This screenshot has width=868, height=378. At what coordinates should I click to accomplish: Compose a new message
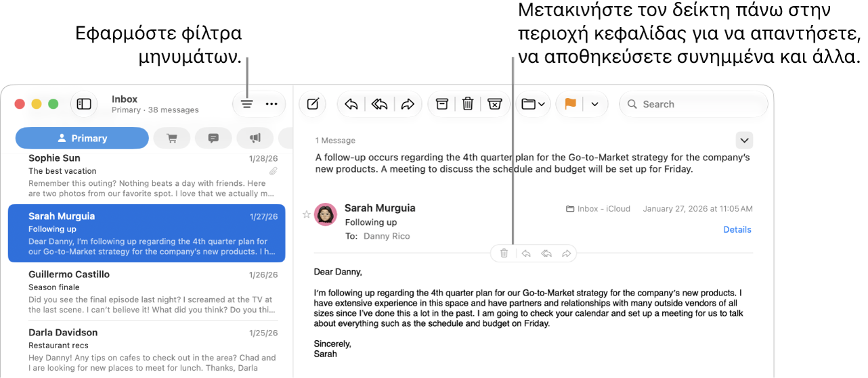[313, 104]
